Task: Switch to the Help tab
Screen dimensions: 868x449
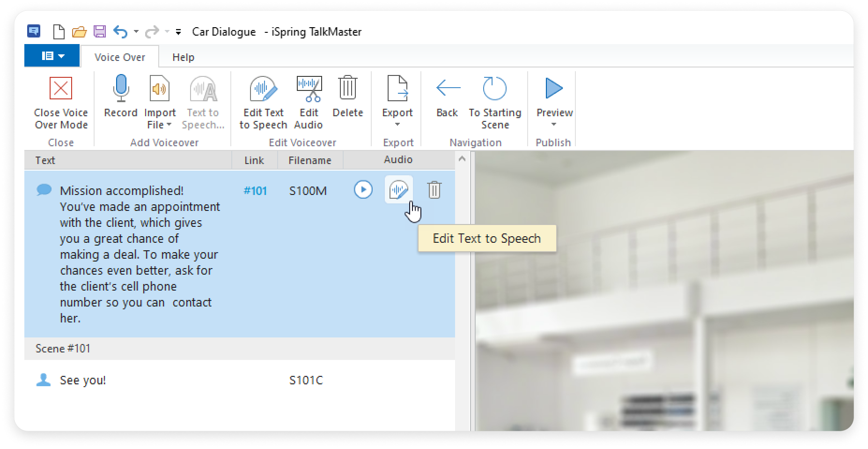Action: tap(183, 57)
